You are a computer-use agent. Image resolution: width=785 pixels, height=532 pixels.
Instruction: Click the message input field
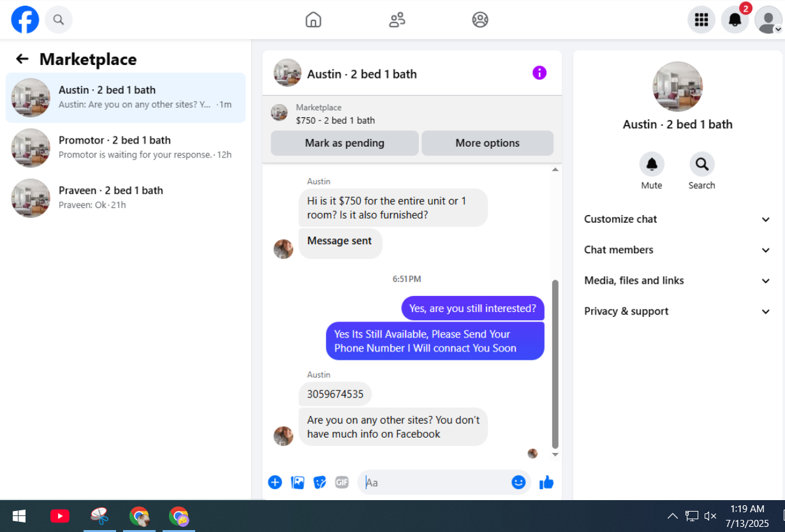pyautogui.click(x=437, y=482)
